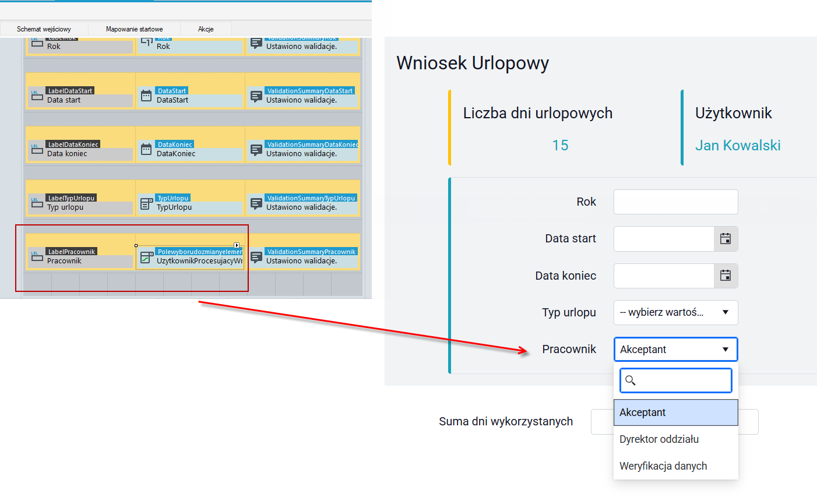Click the Liczba dni urlopowych heading
The width and height of the screenshot is (817, 504).
click(538, 113)
